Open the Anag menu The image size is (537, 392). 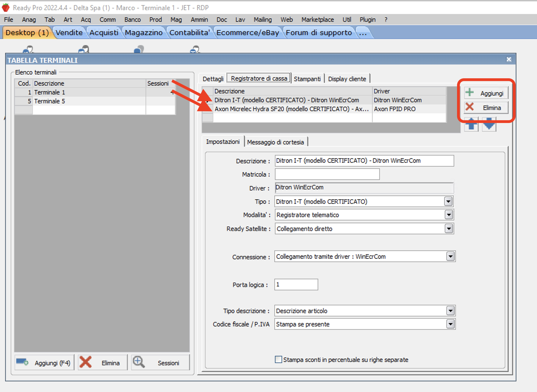pos(29,19)
